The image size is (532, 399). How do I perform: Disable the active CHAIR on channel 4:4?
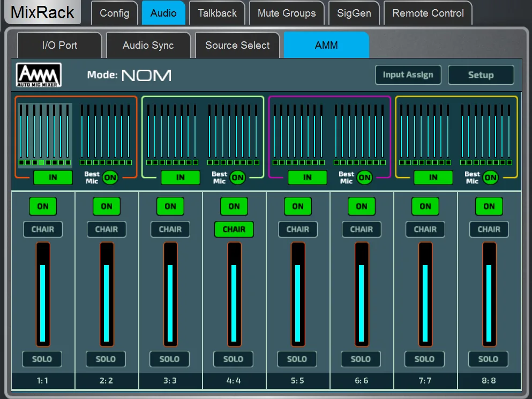tap(234, 229)
